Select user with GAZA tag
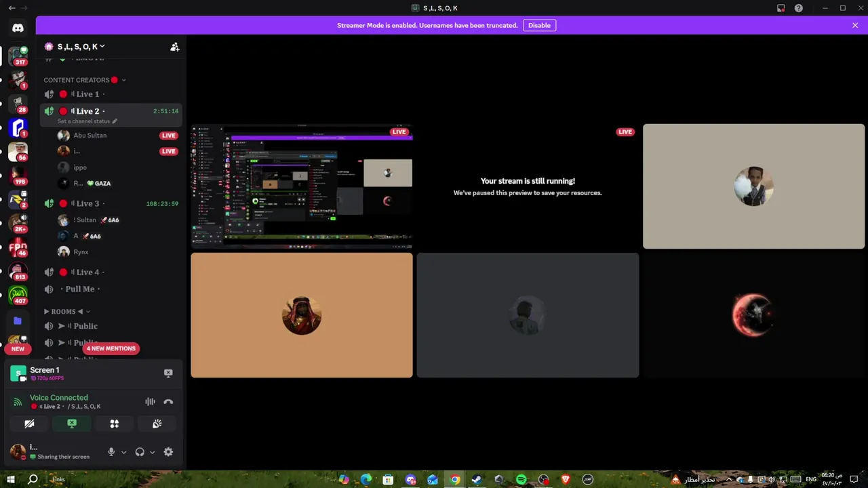Screen dimensions: 868x488 [x=117, y=183]
